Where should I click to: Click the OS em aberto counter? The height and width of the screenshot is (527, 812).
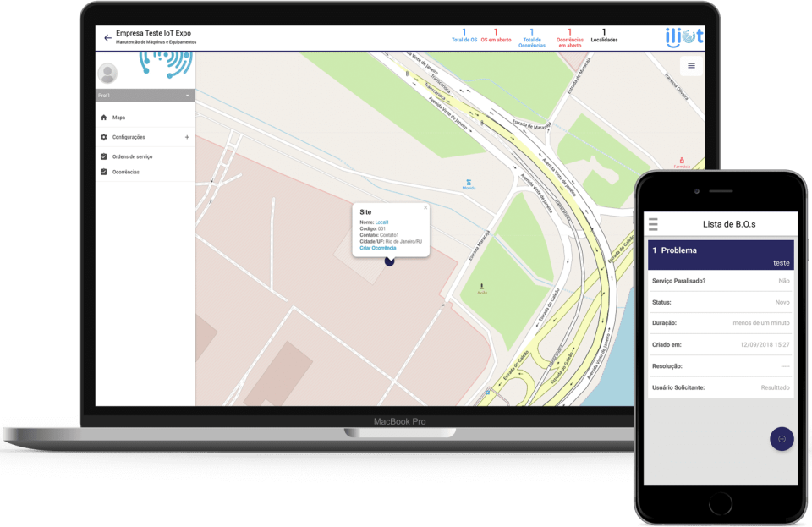coord(496,34)
